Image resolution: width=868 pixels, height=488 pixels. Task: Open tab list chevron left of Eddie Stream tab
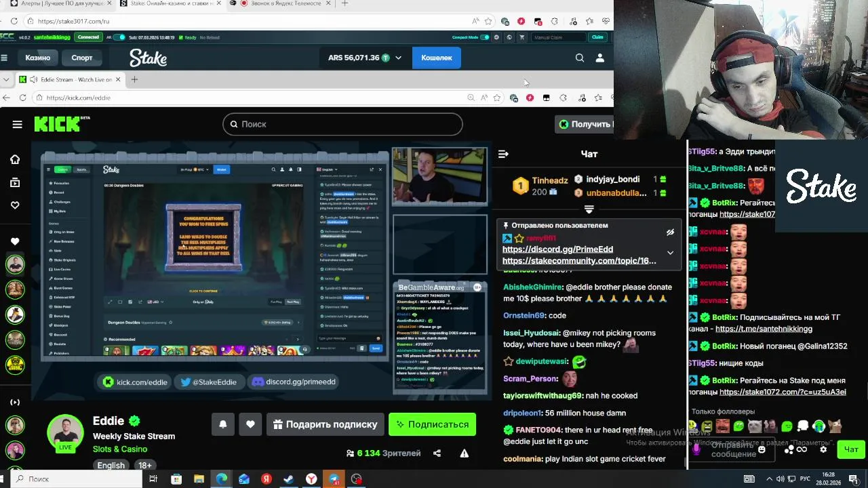coord(6,79)
